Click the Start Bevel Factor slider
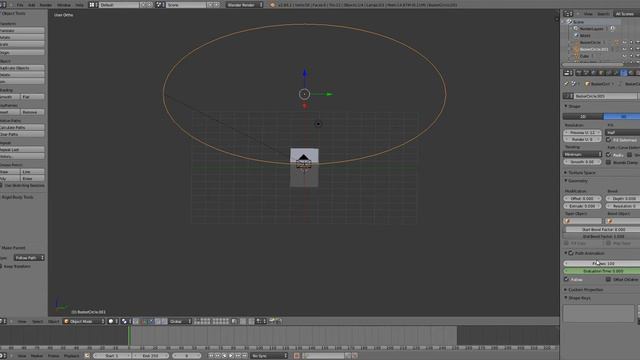 pos(602,229)
